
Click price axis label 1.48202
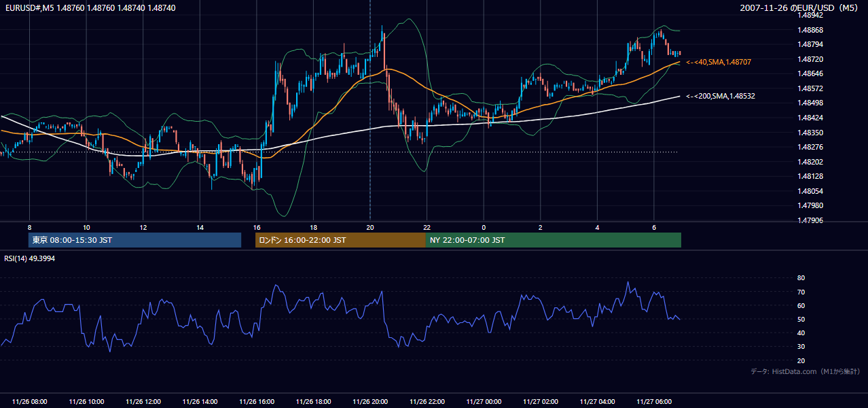coord(810,162)
